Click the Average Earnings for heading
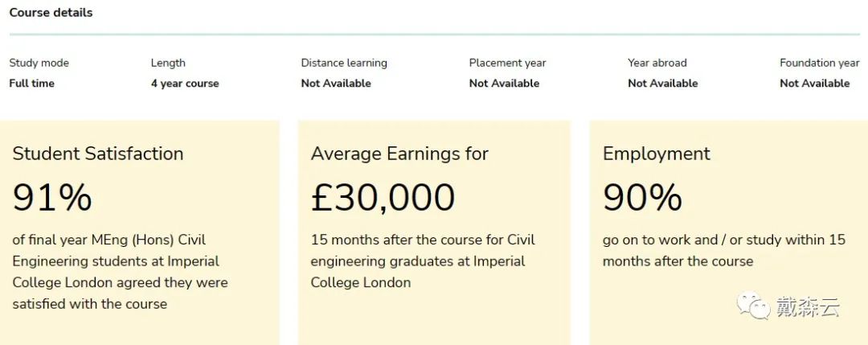868x345 pixels. pos(399,154)
